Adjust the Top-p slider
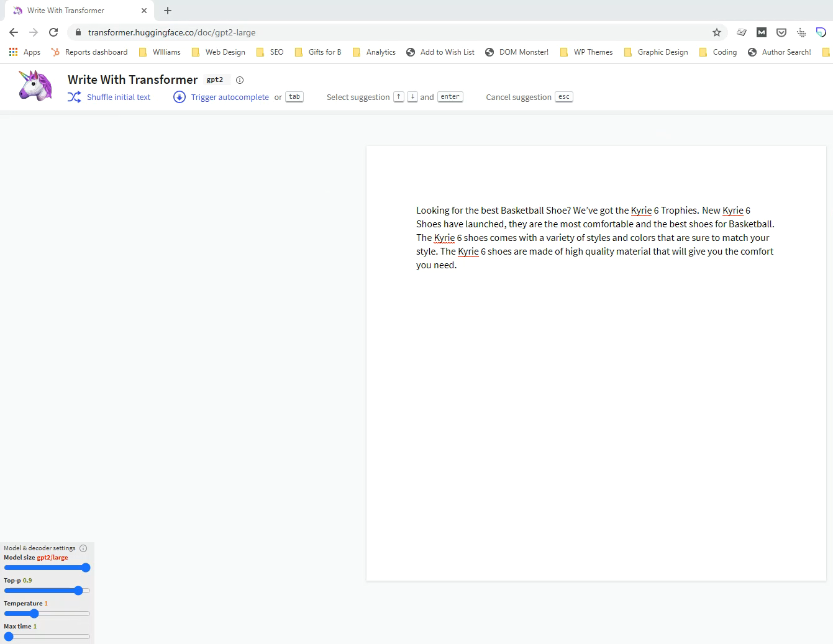This screenshot has width=833, height=644. click(x=78, y=591)
